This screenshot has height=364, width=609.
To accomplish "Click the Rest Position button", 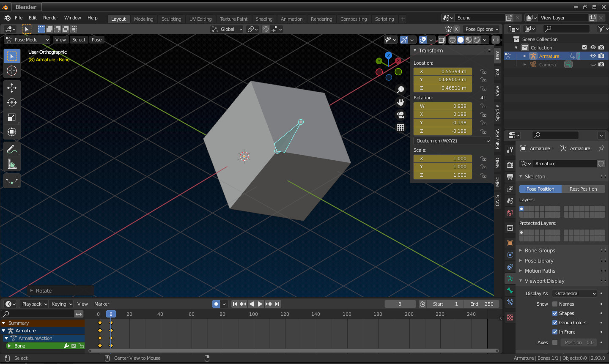I will 584,189.
